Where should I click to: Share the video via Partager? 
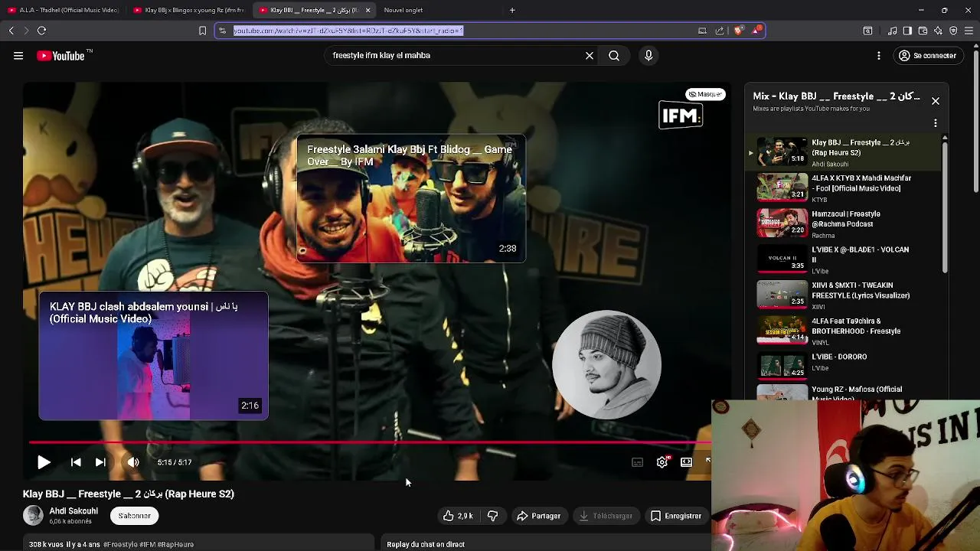[x=539, y=516]
